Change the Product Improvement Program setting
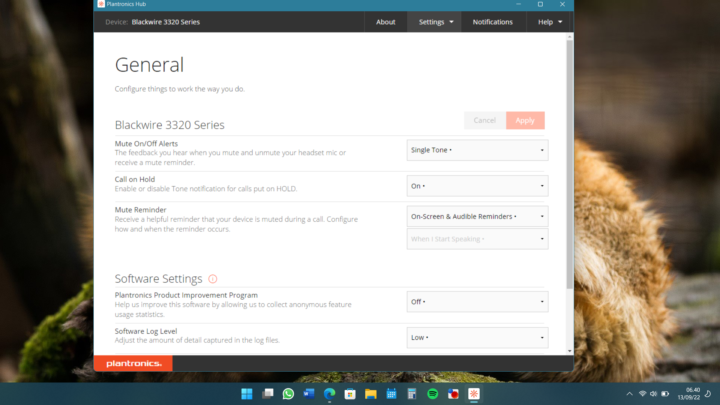720x405 pixels. coord(477,302)
